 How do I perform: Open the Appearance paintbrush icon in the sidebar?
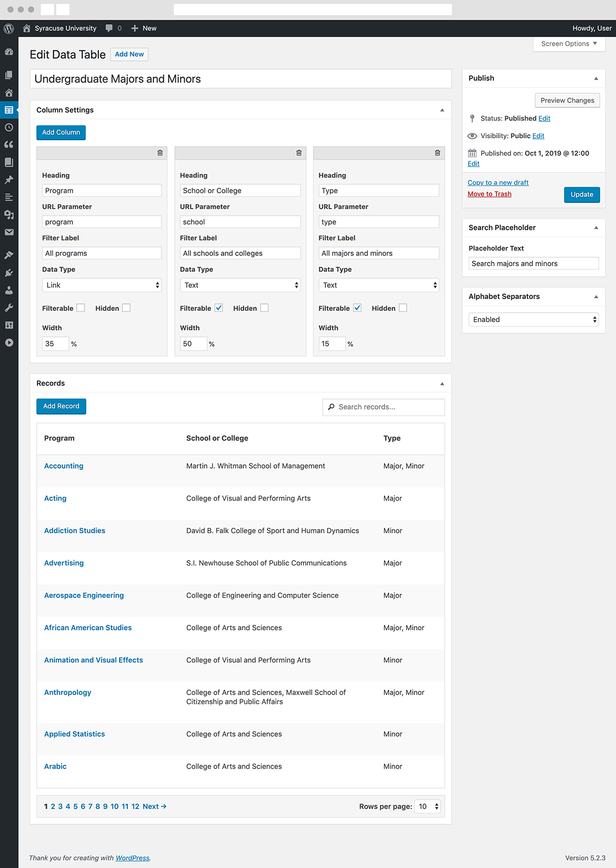click(9, 255)
